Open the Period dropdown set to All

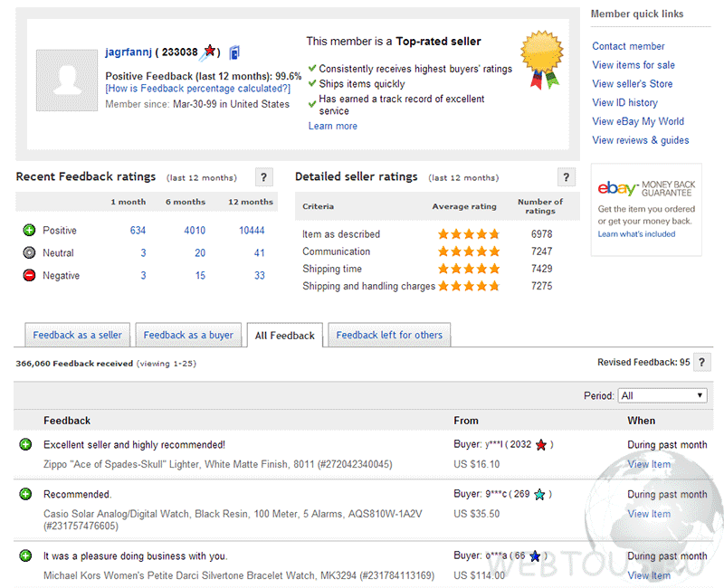pos(662,395)
